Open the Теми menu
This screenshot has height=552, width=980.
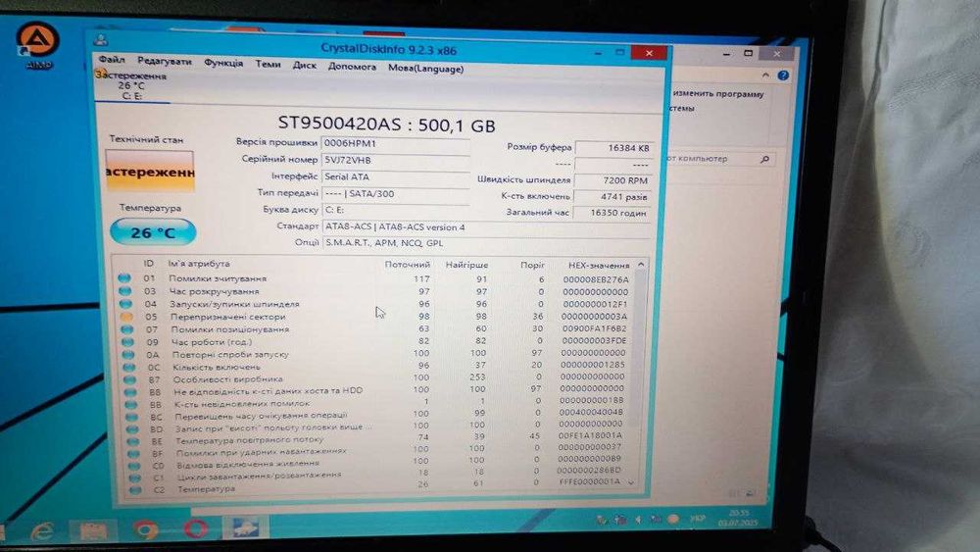[268, 64]
